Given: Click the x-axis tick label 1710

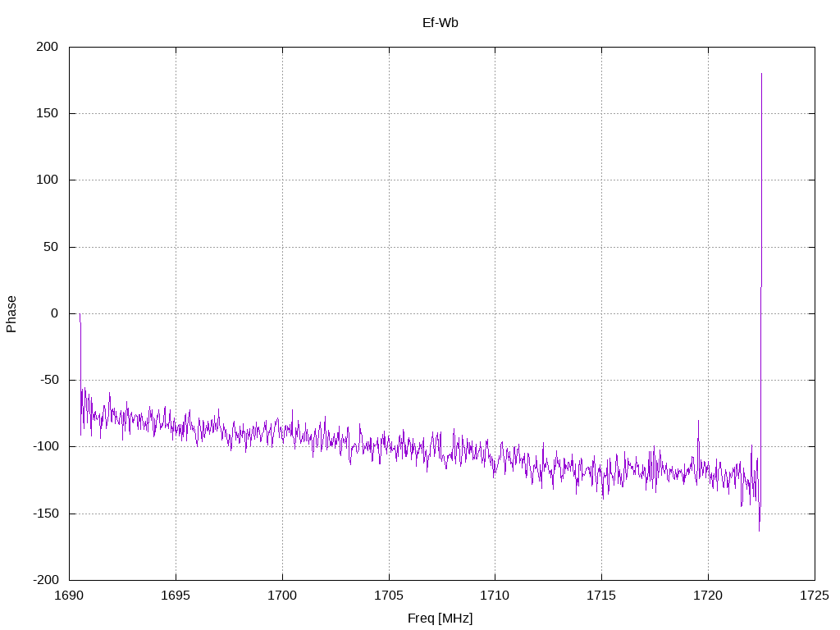Looking at the screenshot, I should pyautogui.click(x=495, y=596).
